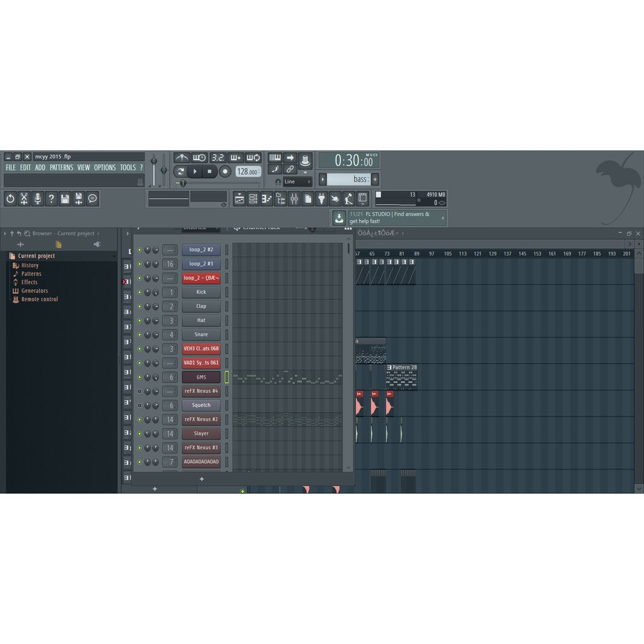
Task: Click the save icon in the shortcut toolbar
Action: pos(65,199)
